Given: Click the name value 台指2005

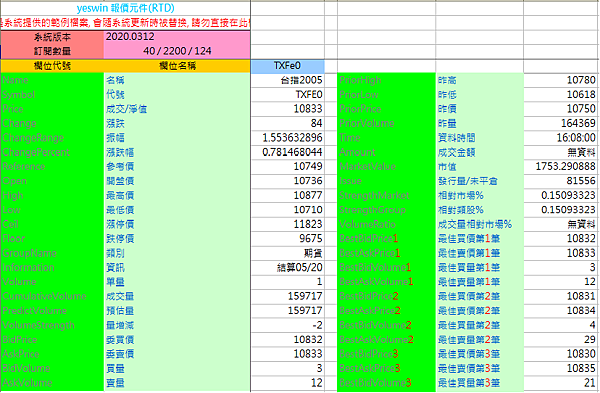Looking at the screenshot, I should click(x=288, y=80).
